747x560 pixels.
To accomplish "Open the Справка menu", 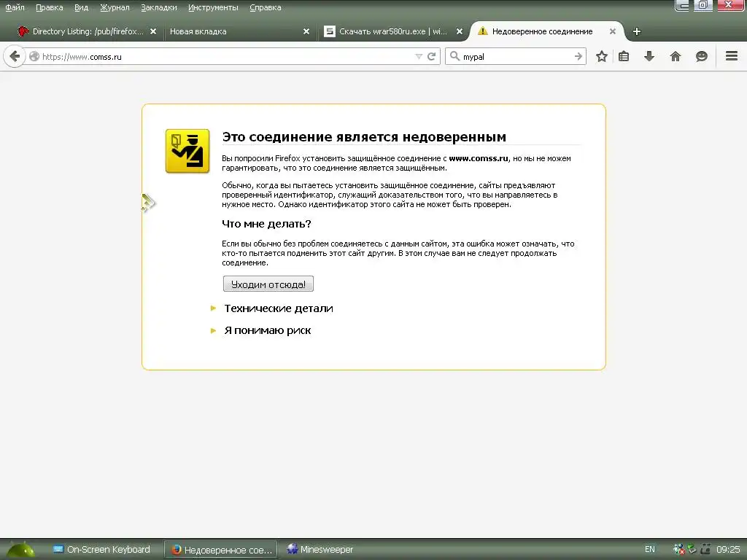I will click(x=265, y=7).
